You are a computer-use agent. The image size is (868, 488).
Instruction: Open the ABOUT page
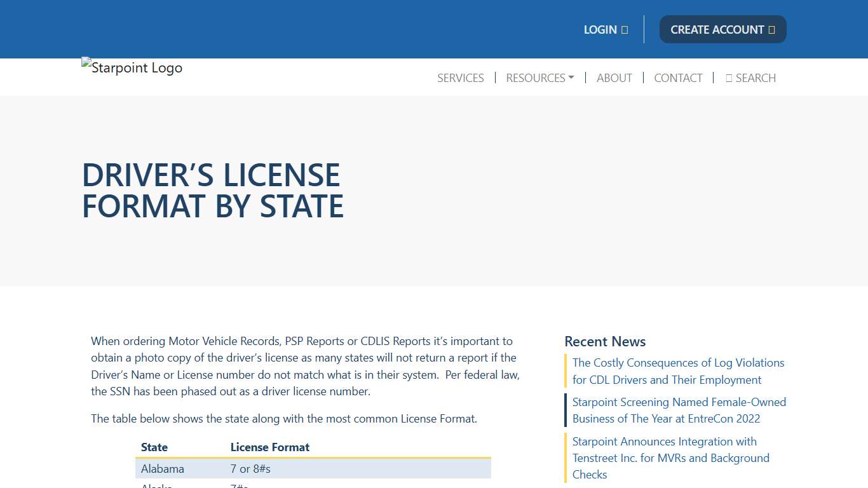[614, 78]
